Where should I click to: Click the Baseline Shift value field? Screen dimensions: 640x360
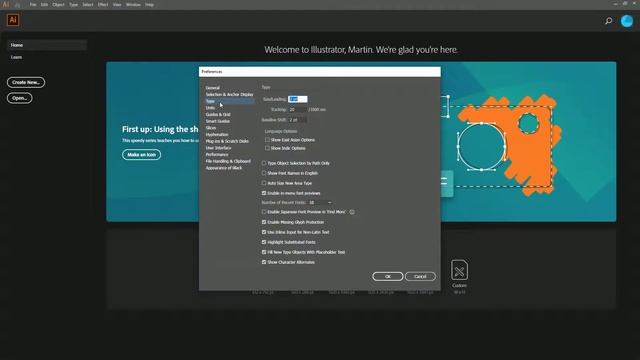point(298,120)
